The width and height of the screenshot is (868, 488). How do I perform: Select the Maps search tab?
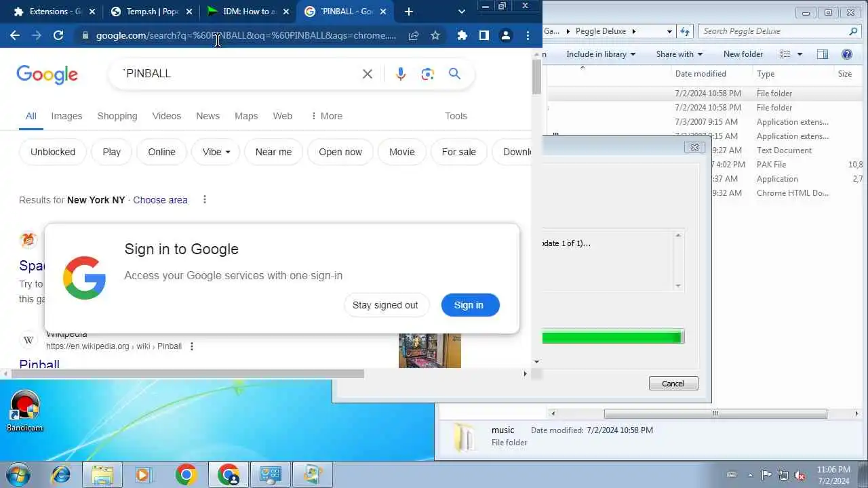tap(246, 116)
